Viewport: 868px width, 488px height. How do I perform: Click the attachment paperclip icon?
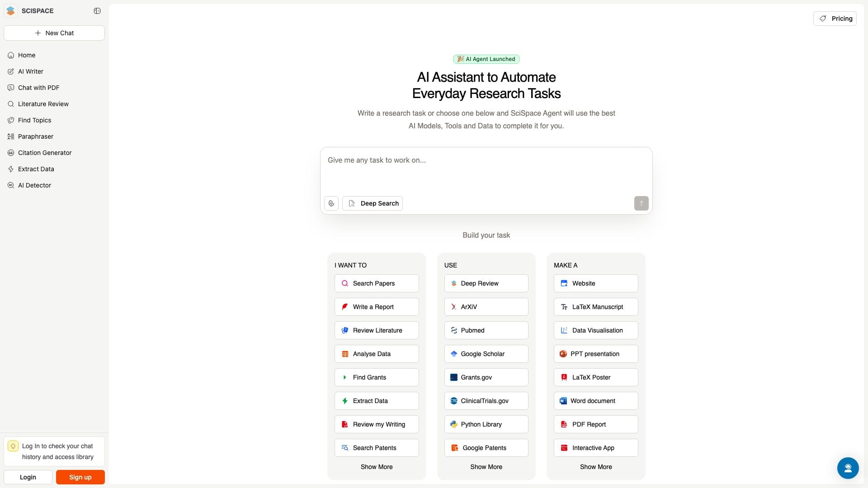331,203
